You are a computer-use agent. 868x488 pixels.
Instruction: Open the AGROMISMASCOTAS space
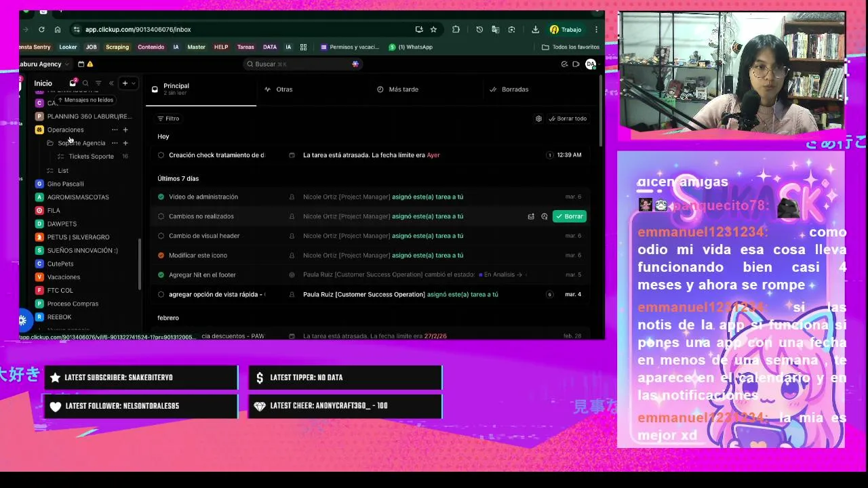pos(78,197)
